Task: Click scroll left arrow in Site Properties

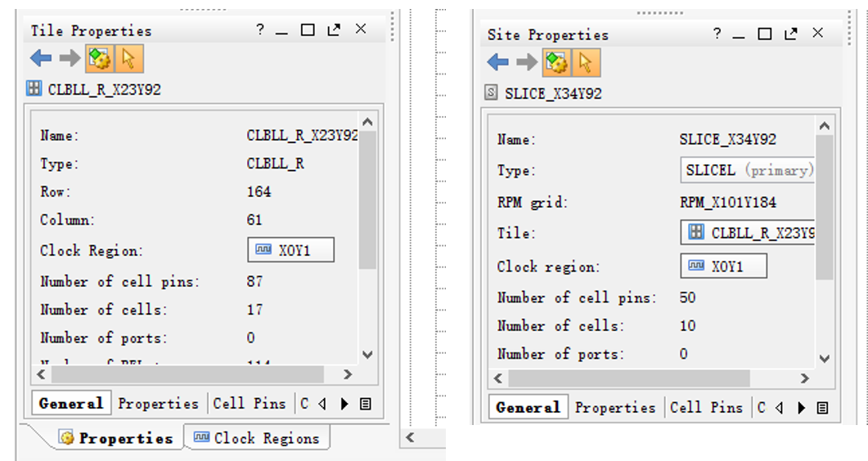Action: coord(498,378)
